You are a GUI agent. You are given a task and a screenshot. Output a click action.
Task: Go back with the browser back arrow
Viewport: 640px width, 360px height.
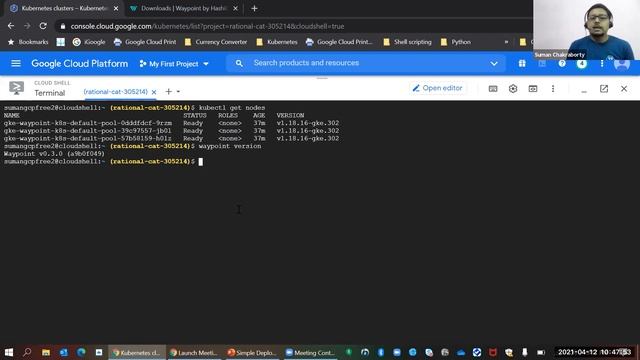pos(11,26)
